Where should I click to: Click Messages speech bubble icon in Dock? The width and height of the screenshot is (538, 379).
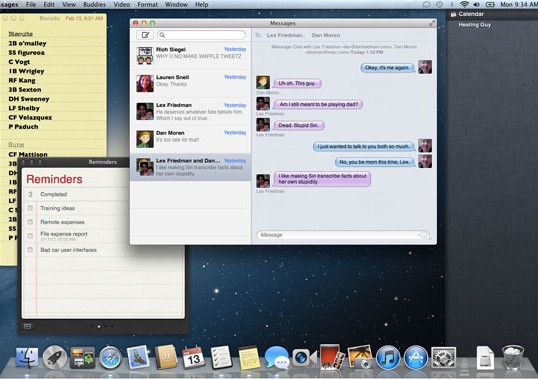(x=277, y=357)
